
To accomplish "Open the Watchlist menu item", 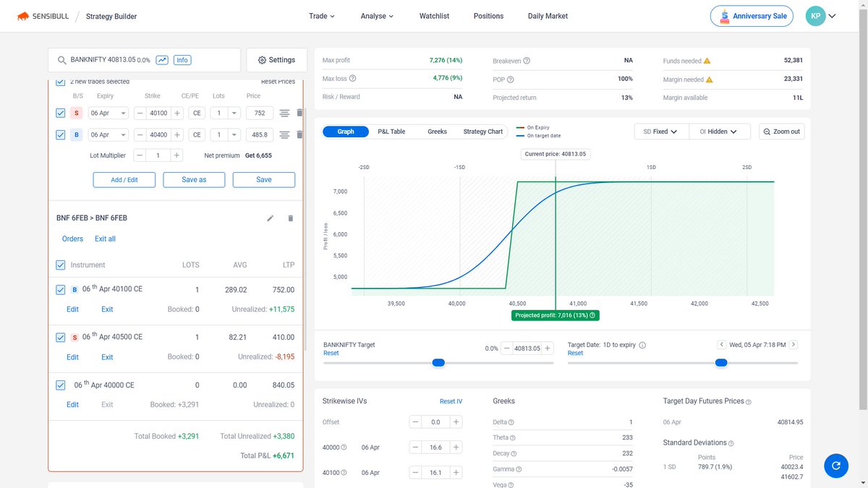I will tap(434, 15).
